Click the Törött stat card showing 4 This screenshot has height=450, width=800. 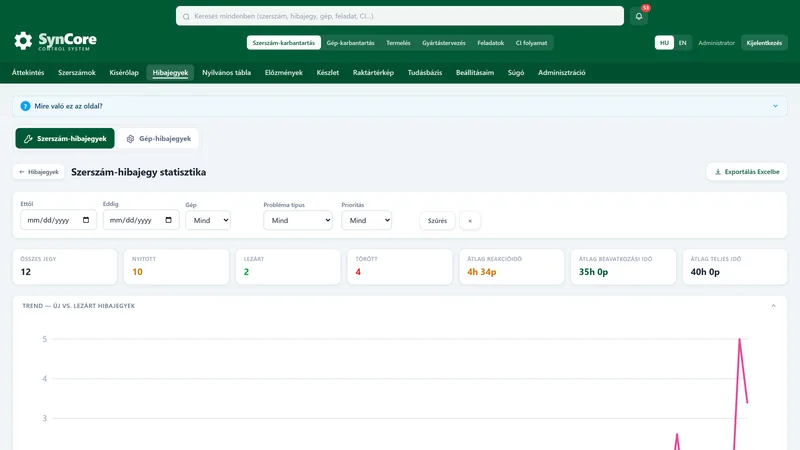click(400, 267)
